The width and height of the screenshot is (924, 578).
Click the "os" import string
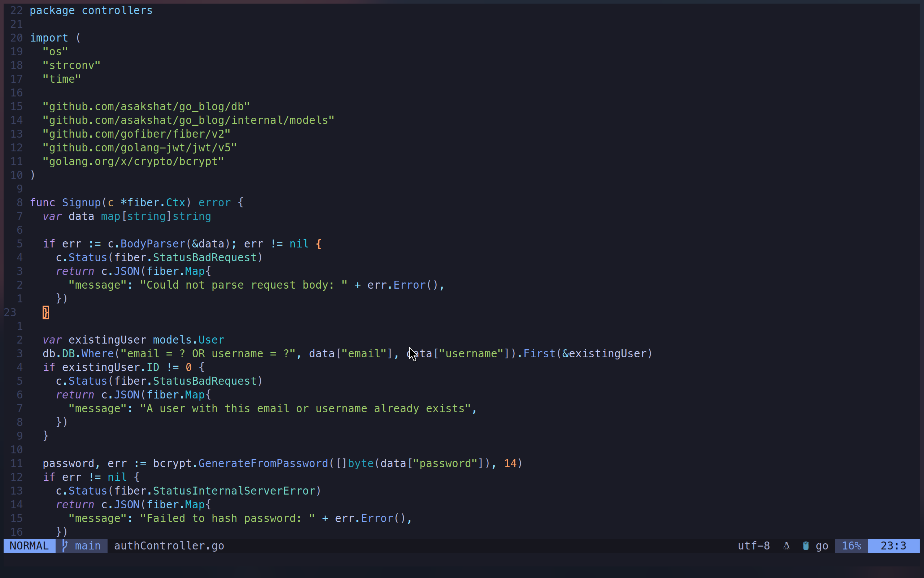tap(55, 52)
